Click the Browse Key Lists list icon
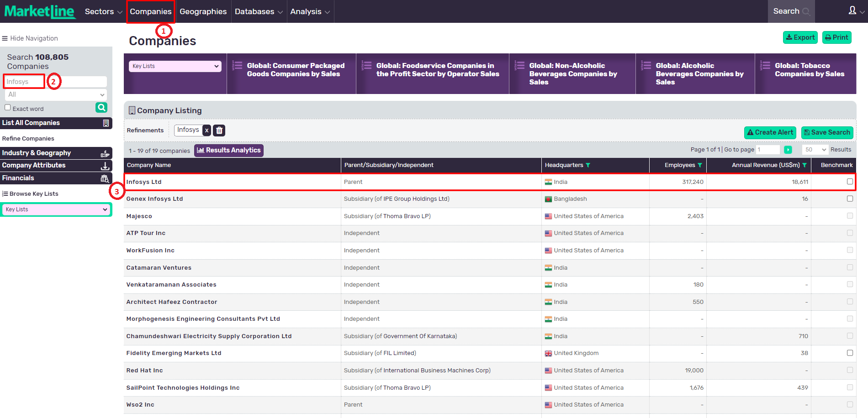 5,194
